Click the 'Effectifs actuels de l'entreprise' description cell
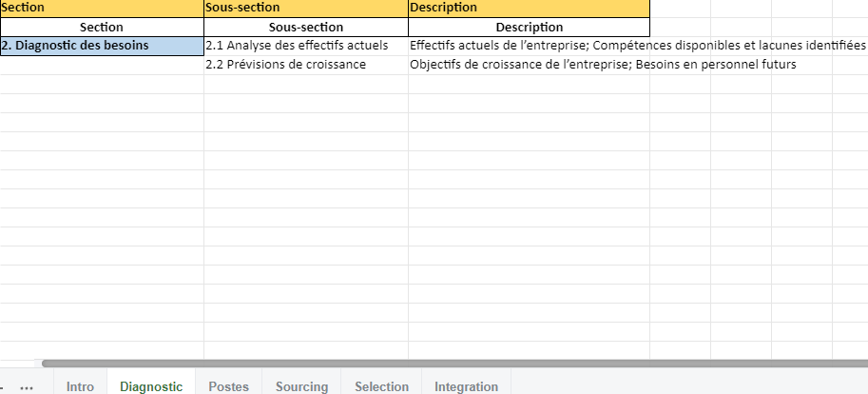 pyautogui.click(x=529, y=46)
